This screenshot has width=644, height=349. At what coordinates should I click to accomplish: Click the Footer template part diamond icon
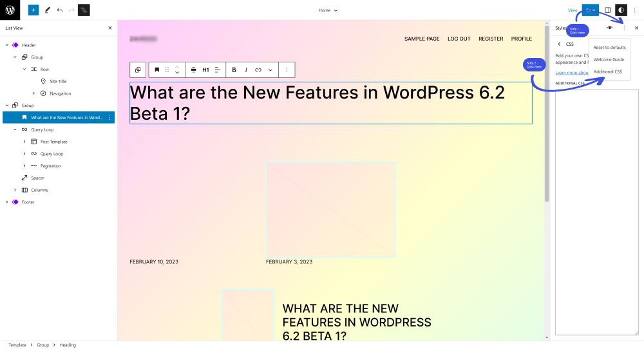click(15, 202)
